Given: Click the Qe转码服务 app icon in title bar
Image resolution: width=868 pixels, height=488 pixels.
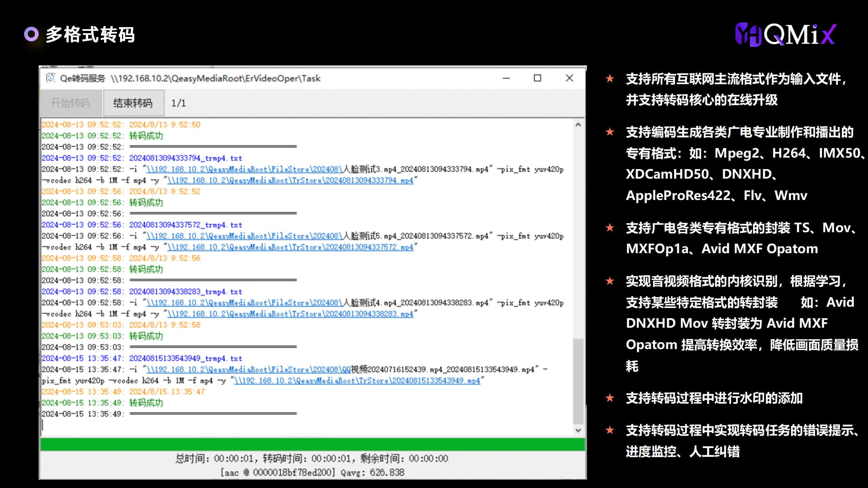Looking at the screenshot, I should coord(51,78).
